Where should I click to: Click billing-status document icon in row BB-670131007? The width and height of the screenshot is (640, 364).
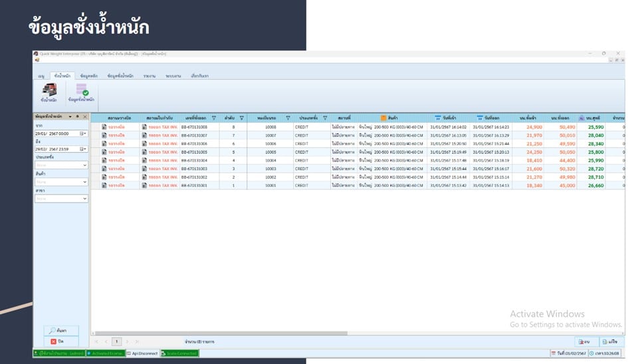104,136
